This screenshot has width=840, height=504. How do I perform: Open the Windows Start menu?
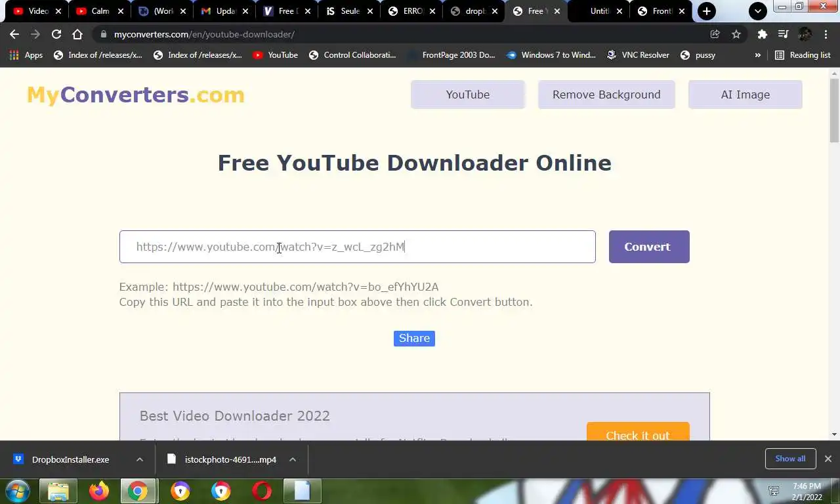point(17,491)
